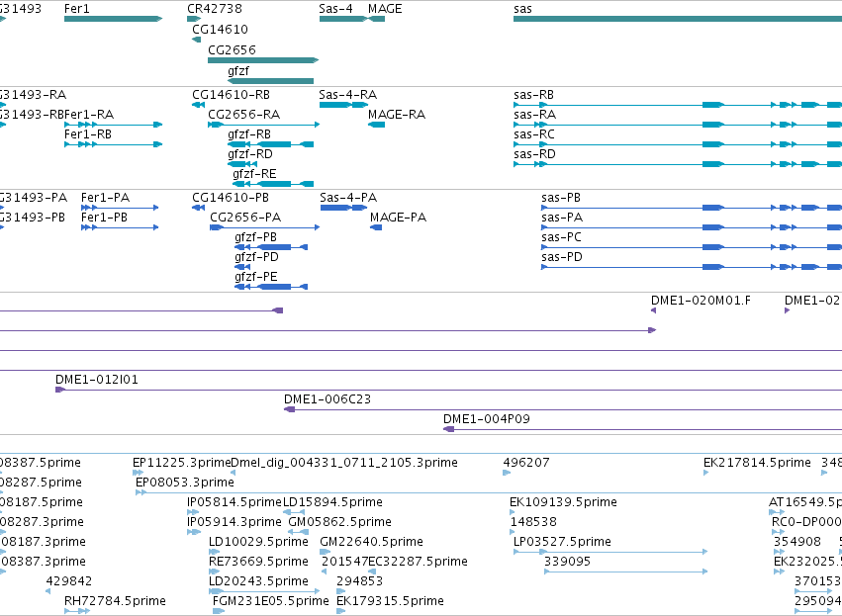Click the CR42738 gene label
This screenshot has height=616, width=842.
coord(215,9)
